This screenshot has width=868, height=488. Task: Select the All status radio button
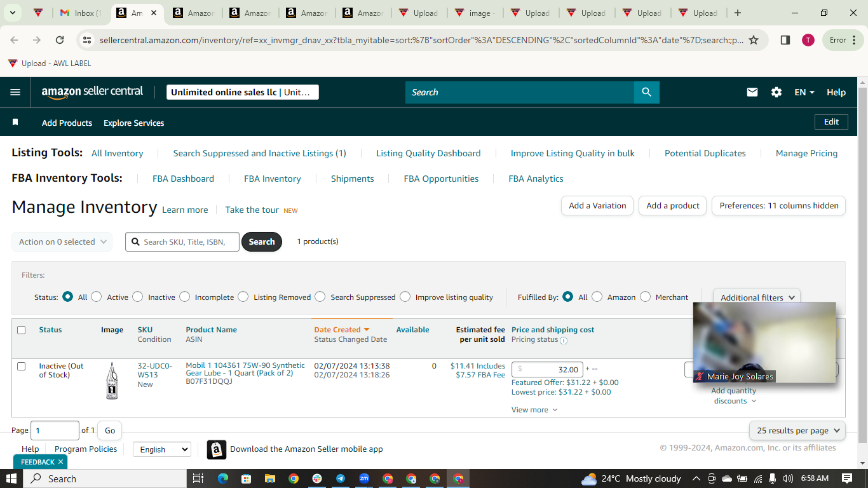tap(68, 297)
